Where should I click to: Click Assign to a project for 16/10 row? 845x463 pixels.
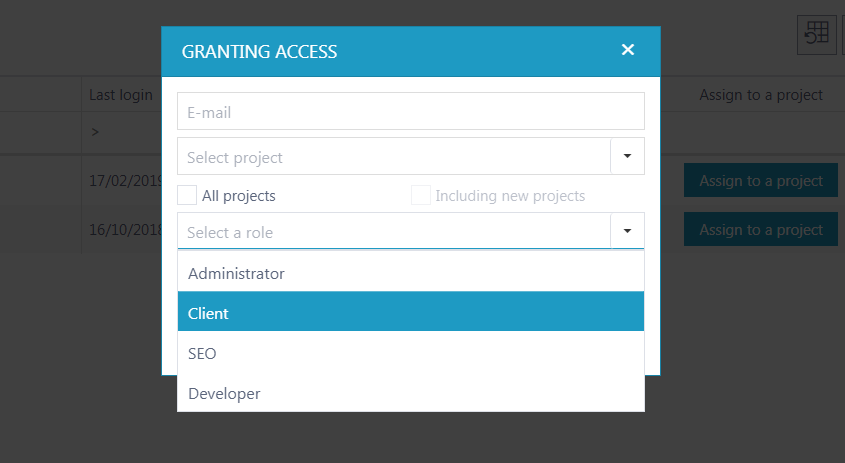(761, 230)
